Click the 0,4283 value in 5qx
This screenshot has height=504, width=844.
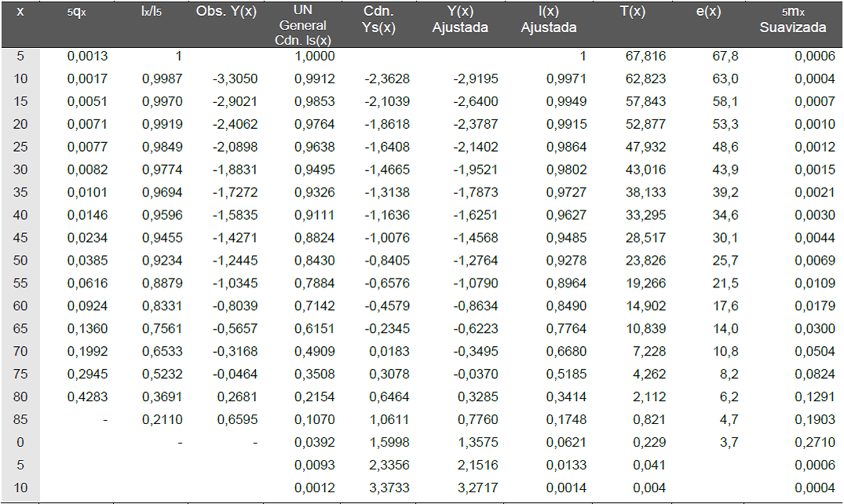(87, 397)
